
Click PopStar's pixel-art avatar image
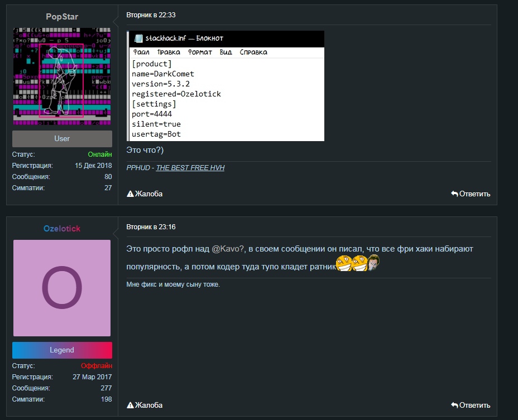click(x=62, y=76)
